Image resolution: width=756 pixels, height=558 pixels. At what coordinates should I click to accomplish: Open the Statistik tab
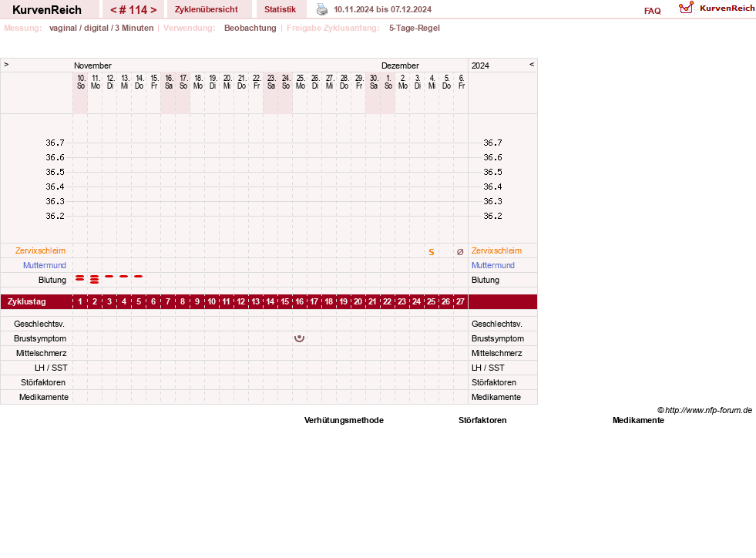[280, 9]
